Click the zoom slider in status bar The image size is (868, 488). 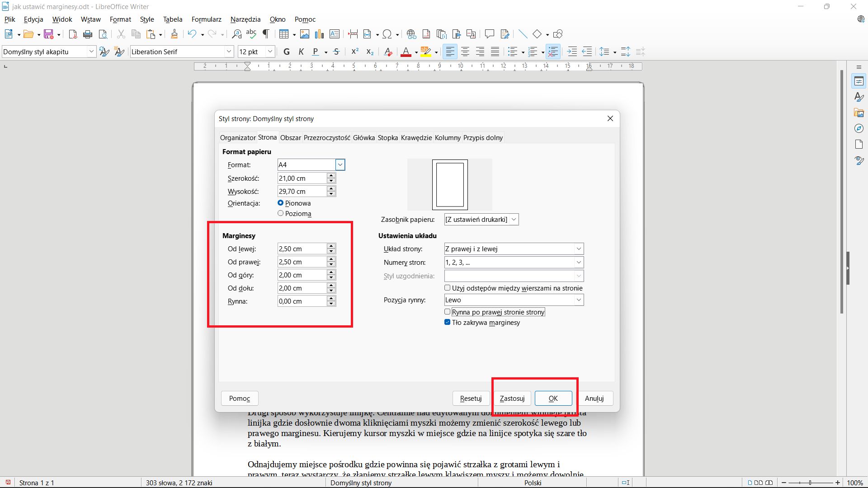pos(810,483)
